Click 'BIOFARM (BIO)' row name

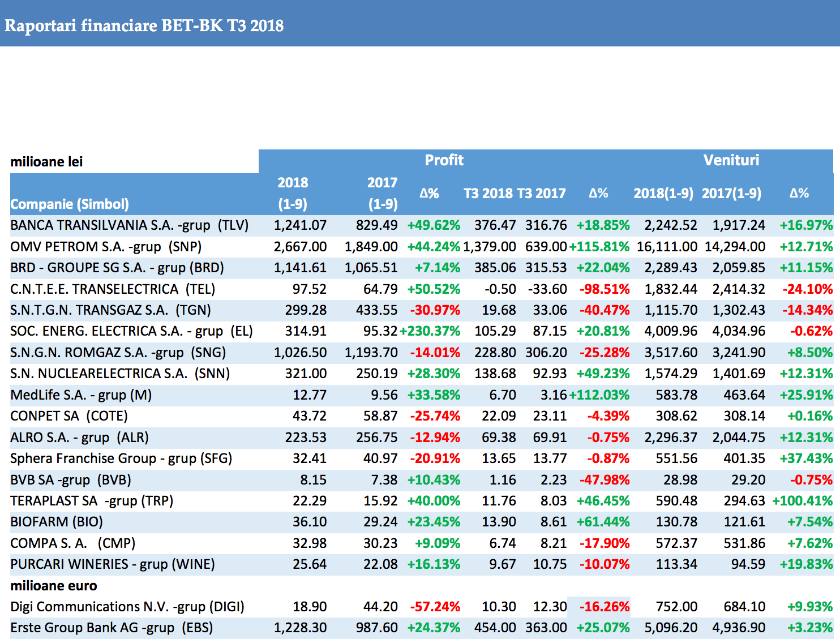[x=57, y=522]
